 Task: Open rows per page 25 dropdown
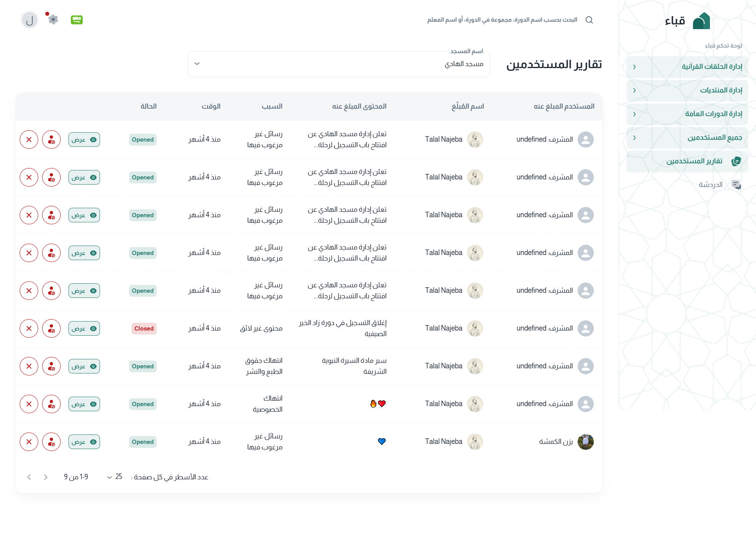(114, 477)
